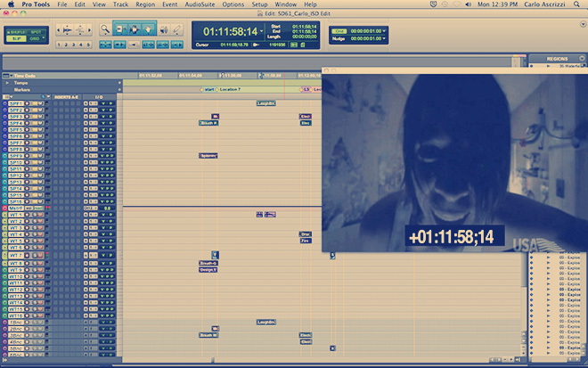Mute the WT 7 track

point(40,255)
